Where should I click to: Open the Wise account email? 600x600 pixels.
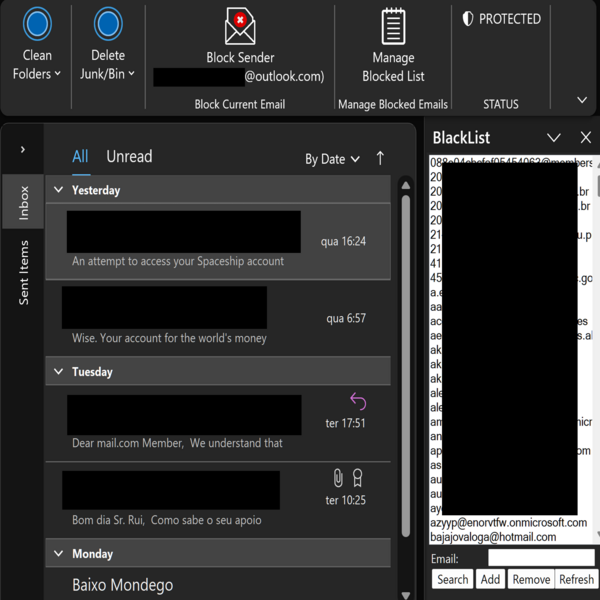coord(218,318)
